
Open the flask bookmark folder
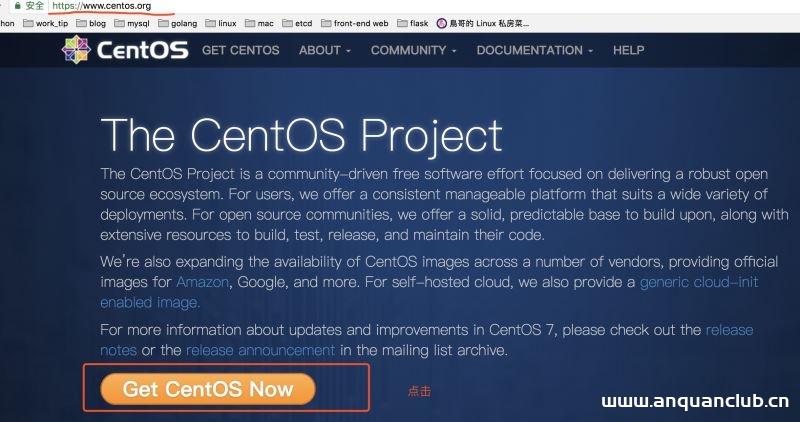point(413,23)
